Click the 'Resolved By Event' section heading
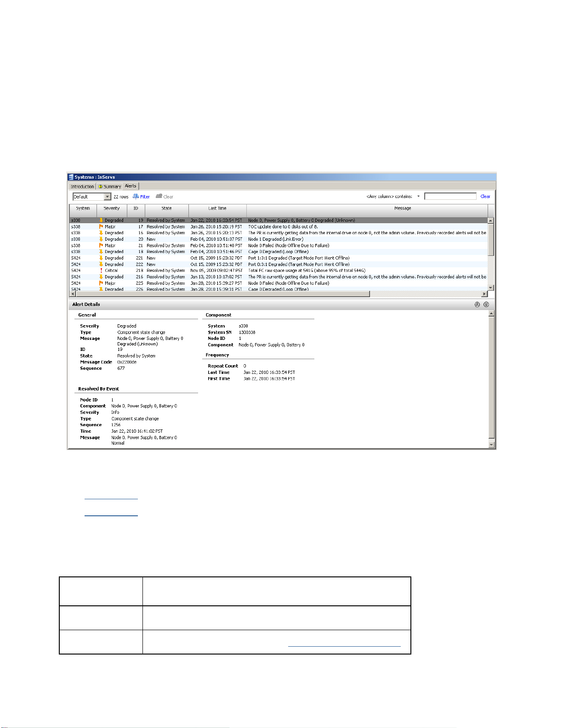563x728 pixels. tap(99, 389)
